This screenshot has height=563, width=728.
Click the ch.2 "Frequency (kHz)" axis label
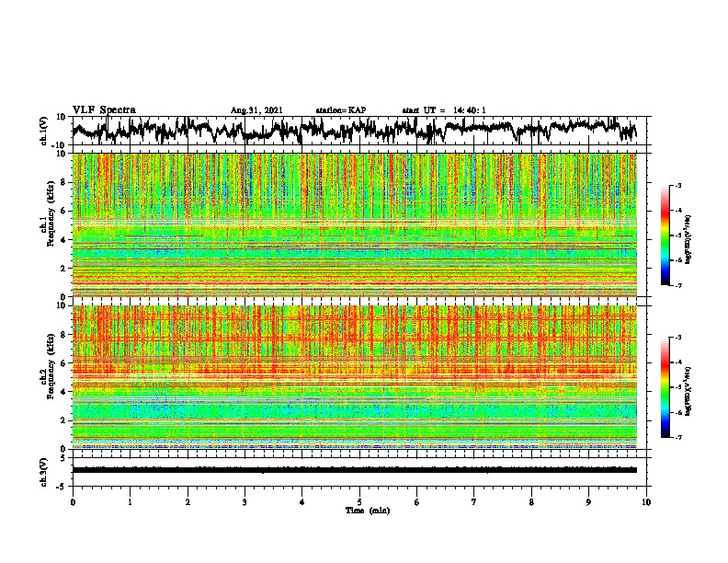[x=51, y=366]
